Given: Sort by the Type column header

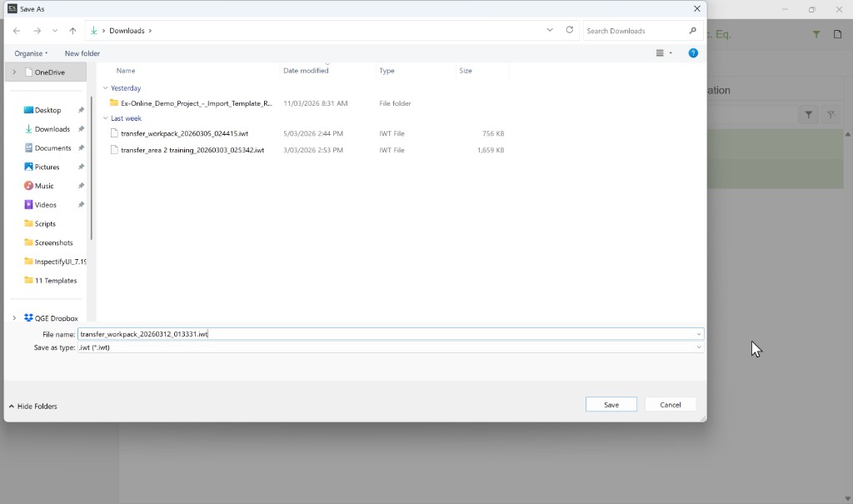Looking at the screenshot, I should (387, 71).
